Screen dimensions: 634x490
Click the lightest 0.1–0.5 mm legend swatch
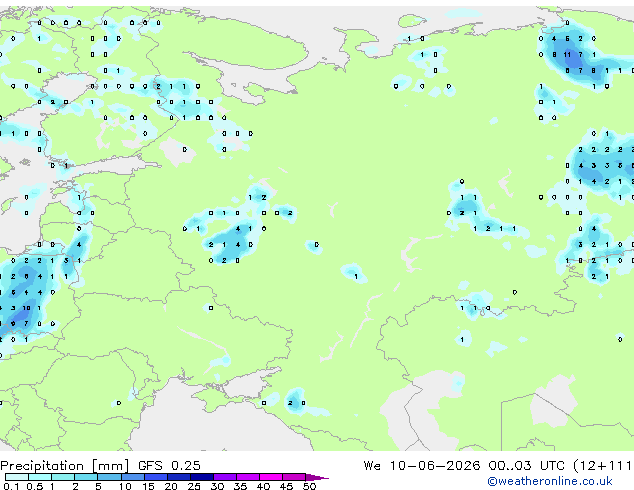click(17, 477)
